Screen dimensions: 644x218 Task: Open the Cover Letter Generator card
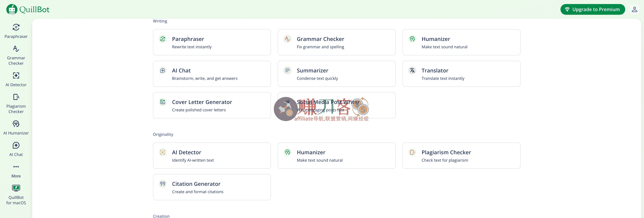pos(212,105)
